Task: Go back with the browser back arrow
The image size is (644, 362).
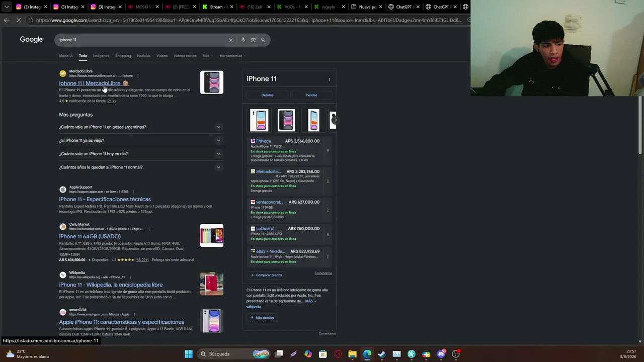Action: [x=7, y=20]
